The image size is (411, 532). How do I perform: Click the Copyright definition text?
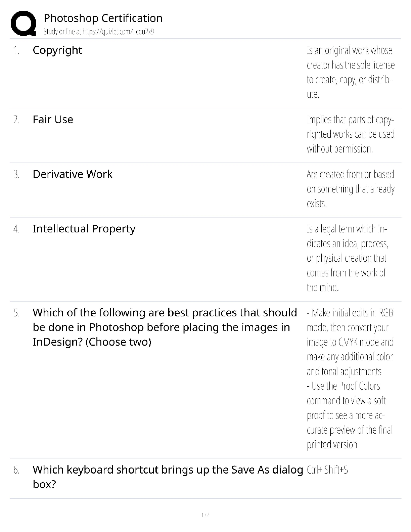pyautogui.click(x=350, y=72)
